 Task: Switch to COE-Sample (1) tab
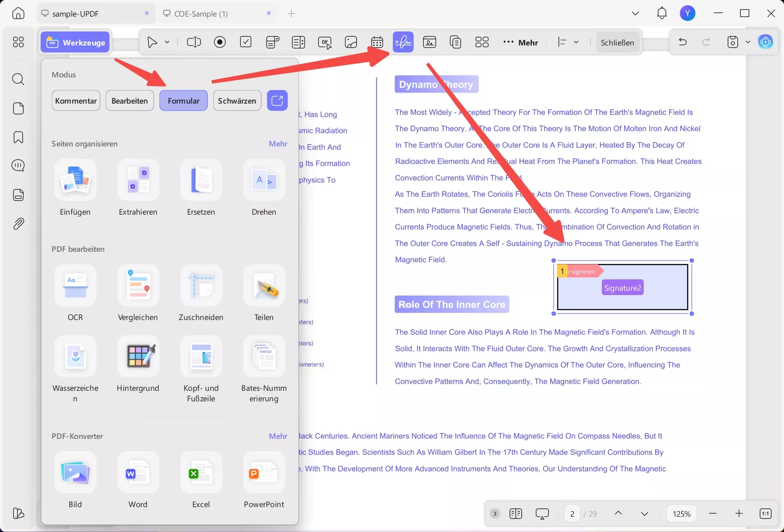click(219, 14)
